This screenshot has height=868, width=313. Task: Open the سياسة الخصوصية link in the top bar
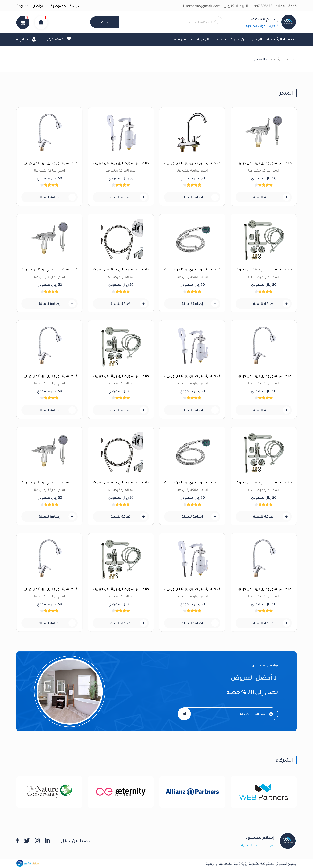coord(66,6)
